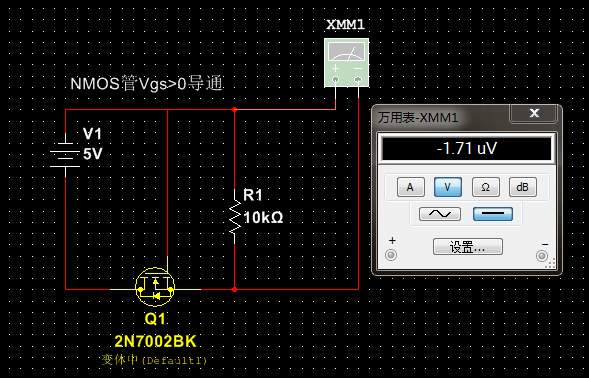Switch multimeter to dB mode

(523, 187)
